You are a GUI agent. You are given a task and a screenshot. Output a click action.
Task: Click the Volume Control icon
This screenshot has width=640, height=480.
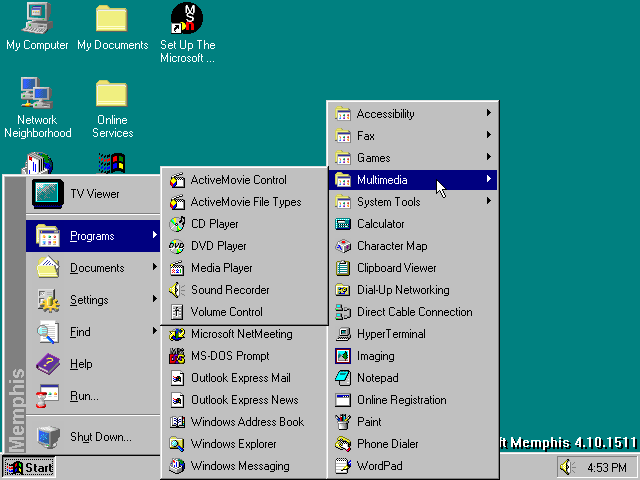point(177,312)
